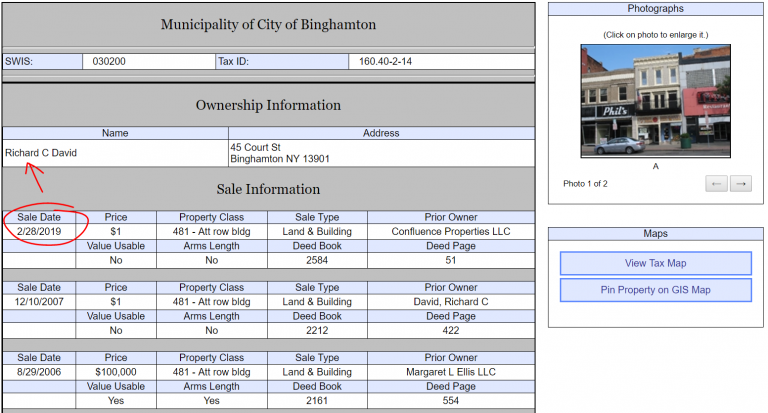
Task: Select deed page number 554
Action: coord(451,401)
